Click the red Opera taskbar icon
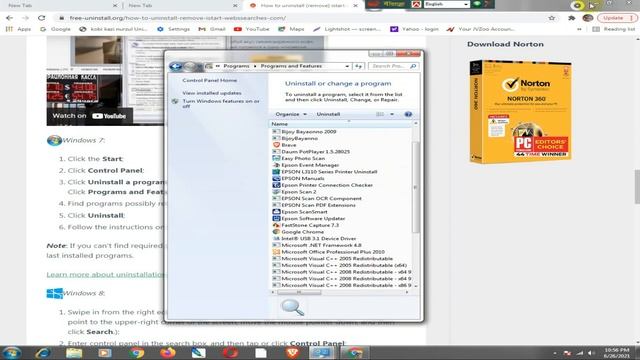Image resolution: width=640 pixels, height=360 pixels. [x=230, y=353]
